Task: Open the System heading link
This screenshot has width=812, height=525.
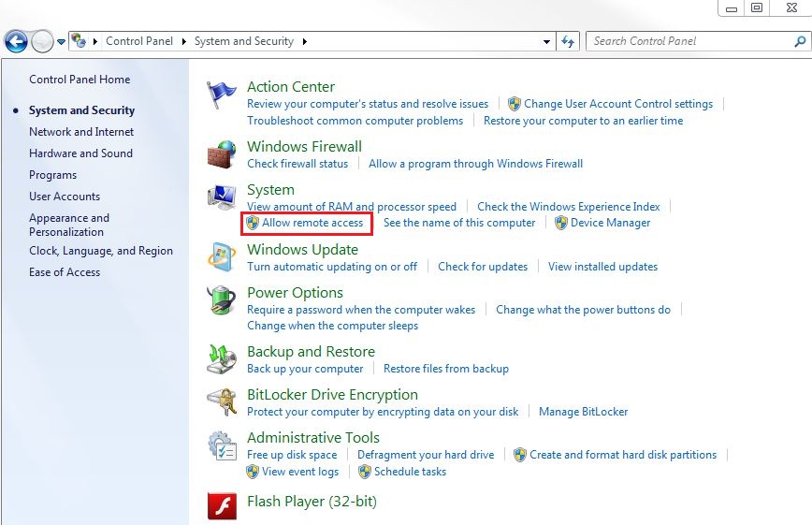Action: click(271, 190)
